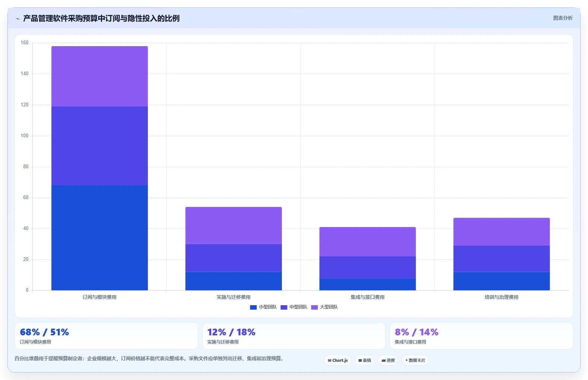The image size is (588, 380).
Task: Click the 中型团队 segment of the 集成与接口费用 bar
Action: (368, 267)
